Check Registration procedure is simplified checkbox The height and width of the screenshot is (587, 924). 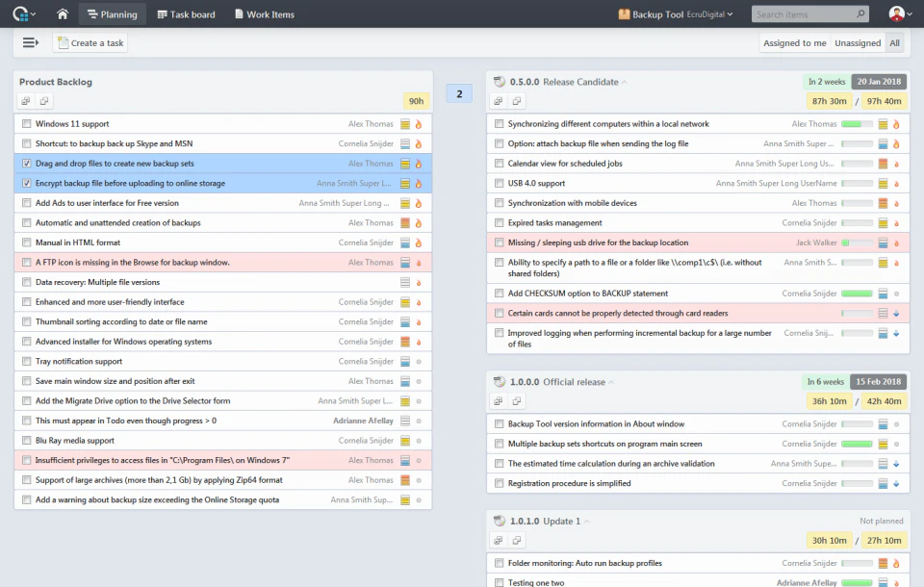point(500,483)
